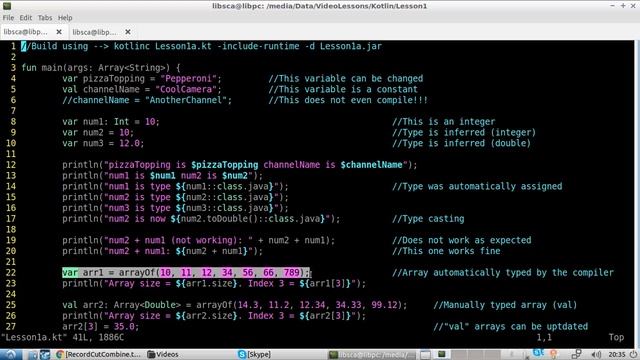Click '//Array automatically typed by the compiler' comment
640x360 pixels.
point(503,273)
